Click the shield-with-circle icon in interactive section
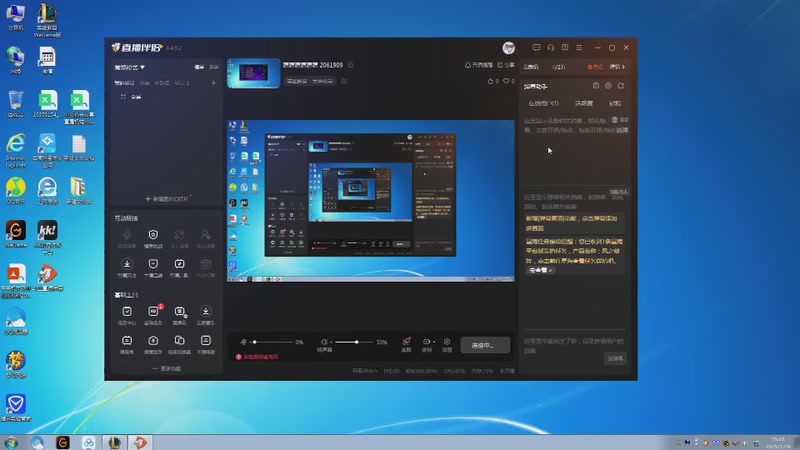800x450 pixels. (x=153, y=235)
